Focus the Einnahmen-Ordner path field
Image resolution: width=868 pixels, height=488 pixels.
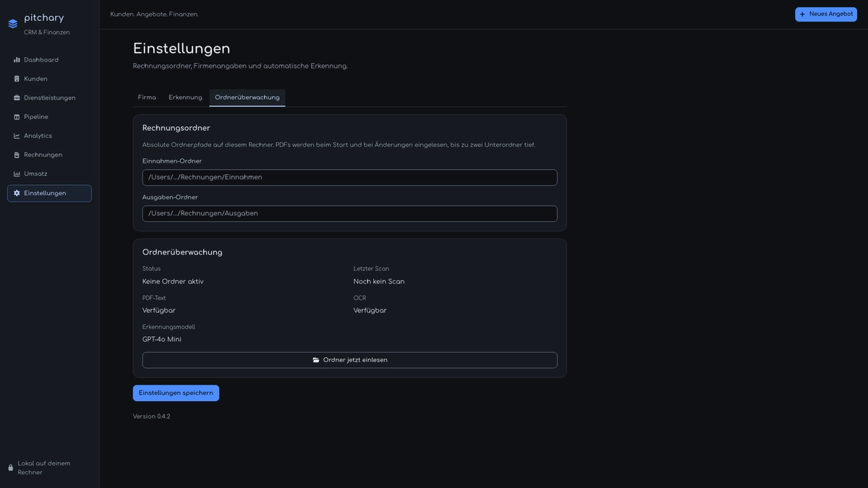pyautogui.click(x=349, y=177)
